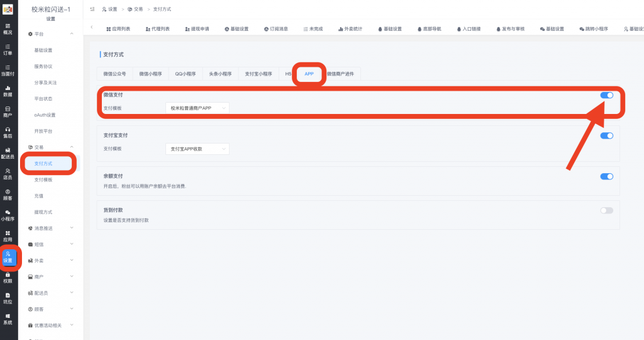The image size is (644, 340).
Task: Open 入口链接 page tab
Action: pos(469,29)
